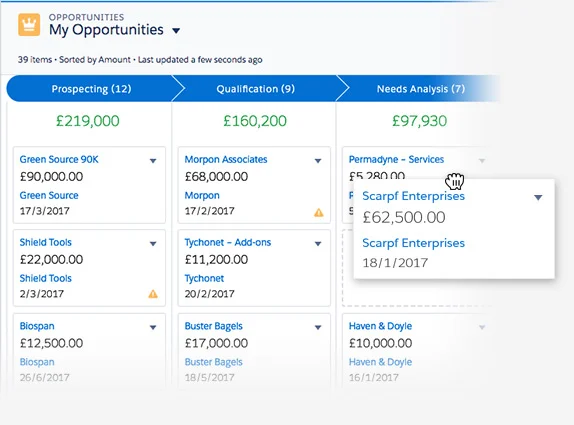This screenshot has width=574, height=425.
Task: Click warning triangle on Morpon Associates card
Action: [x=318, y=212]
